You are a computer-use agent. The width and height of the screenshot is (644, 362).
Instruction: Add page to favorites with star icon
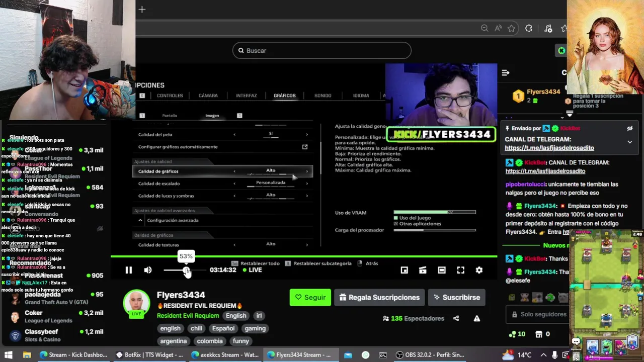512,28
